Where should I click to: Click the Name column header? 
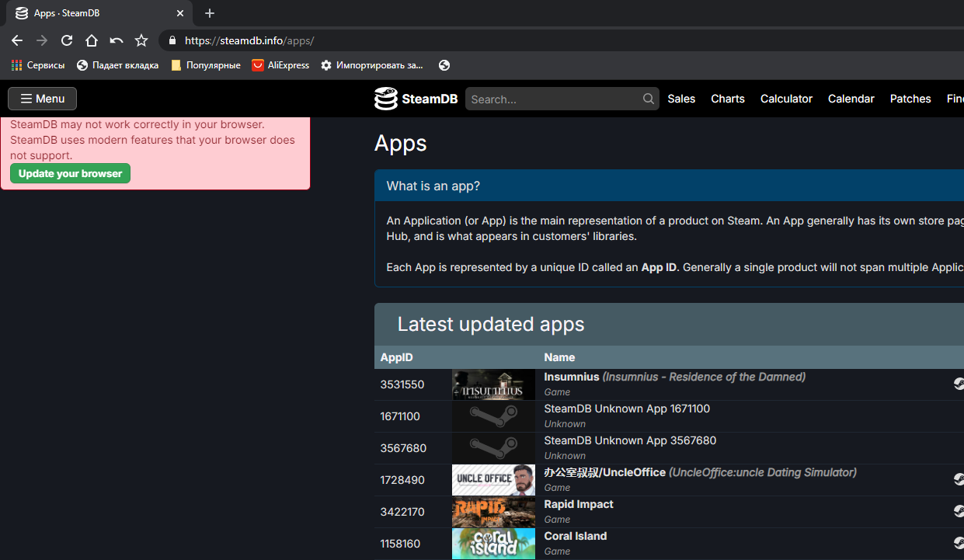click(559, 357)
